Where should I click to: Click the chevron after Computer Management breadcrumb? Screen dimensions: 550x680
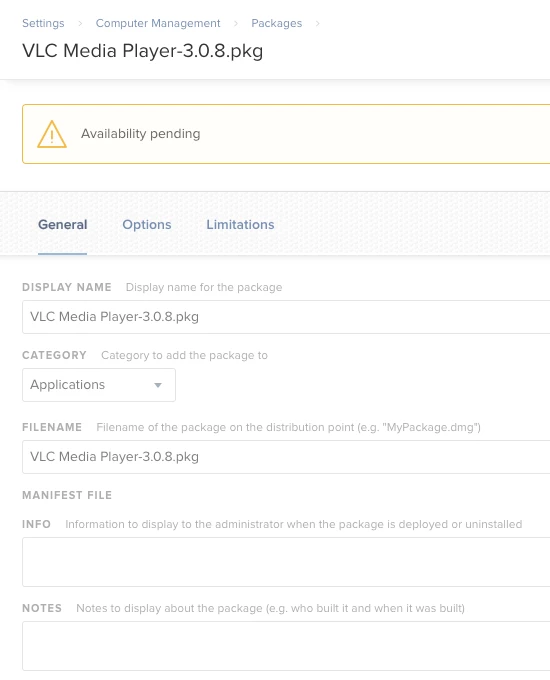[x=236, y=23]
